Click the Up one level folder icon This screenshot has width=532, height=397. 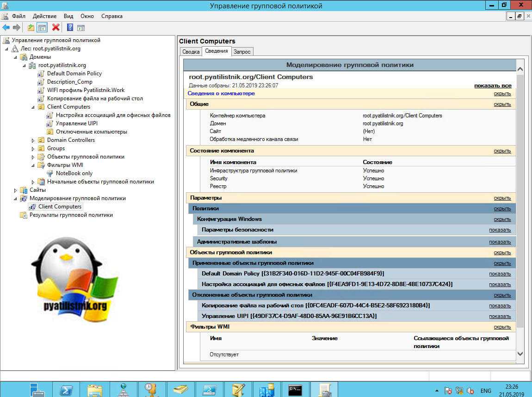pyautogui.click(x=31, y=27)
